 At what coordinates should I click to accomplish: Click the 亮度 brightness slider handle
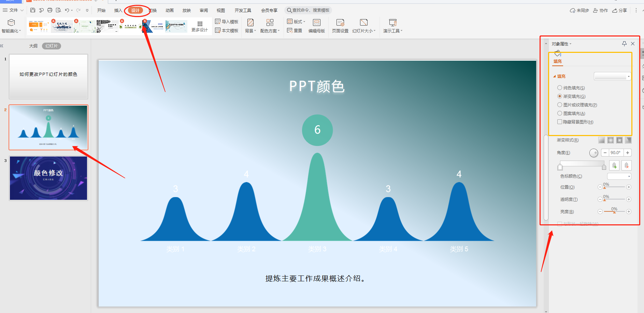614,212
